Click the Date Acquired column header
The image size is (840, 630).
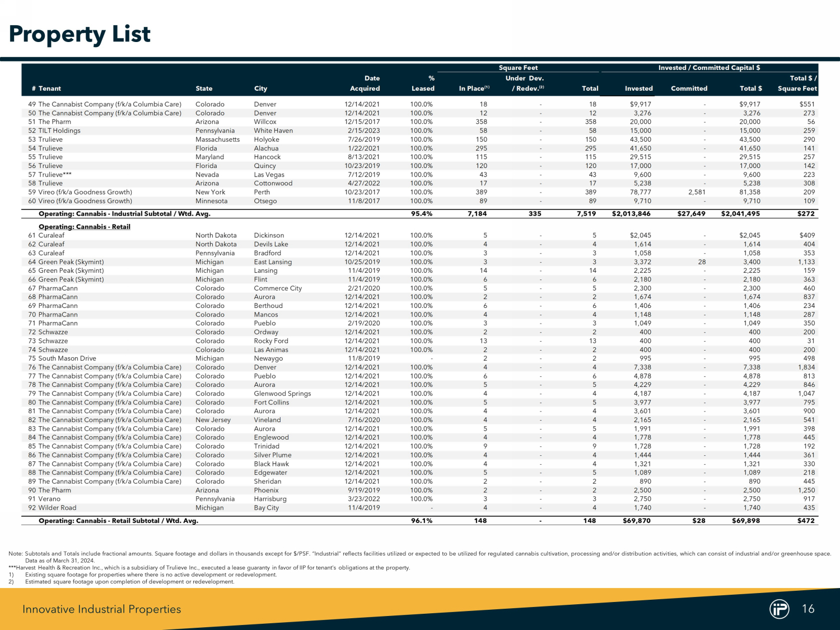click(365, 83)
